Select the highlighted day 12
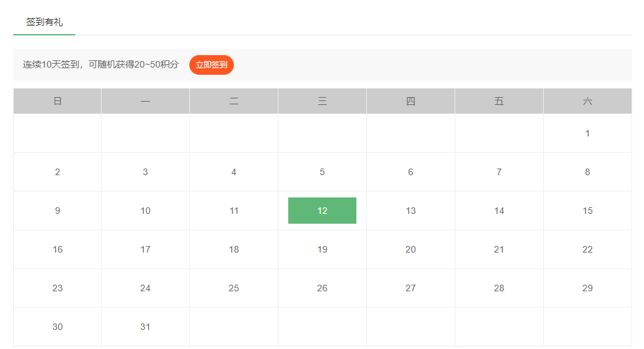Viewport: 644px width, 349px height. (322, 211)
